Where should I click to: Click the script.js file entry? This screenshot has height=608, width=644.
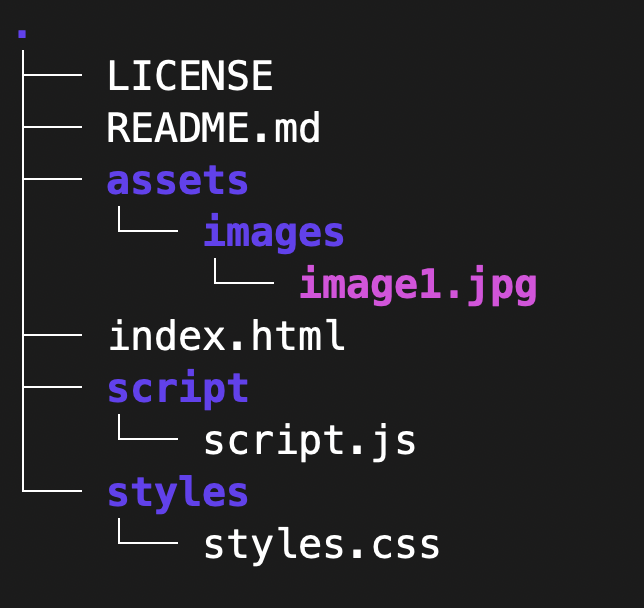click(310, 441)
